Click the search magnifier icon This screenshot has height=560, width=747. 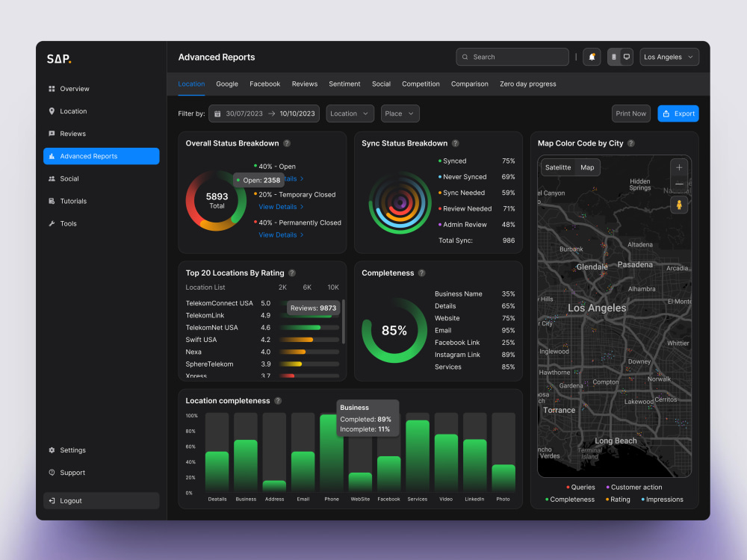tap(465, 57)
